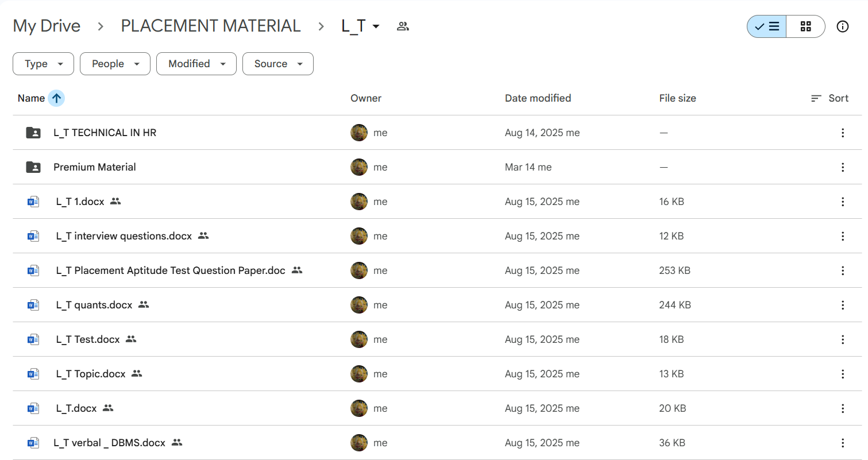This screenshot has height=460, width=868.
Task: Click the 36 KB file size cell
Action: coord(672,443)
